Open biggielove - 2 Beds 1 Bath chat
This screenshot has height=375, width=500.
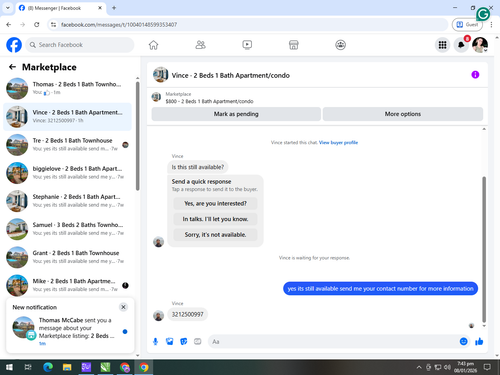click(68, 173)
